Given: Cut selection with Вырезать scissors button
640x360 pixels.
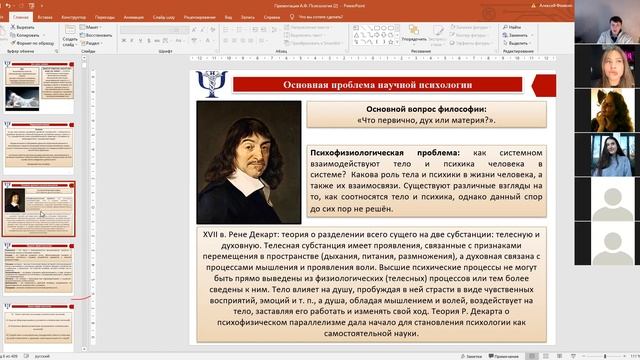Looking at the screenshot, I should pos(22,27).
